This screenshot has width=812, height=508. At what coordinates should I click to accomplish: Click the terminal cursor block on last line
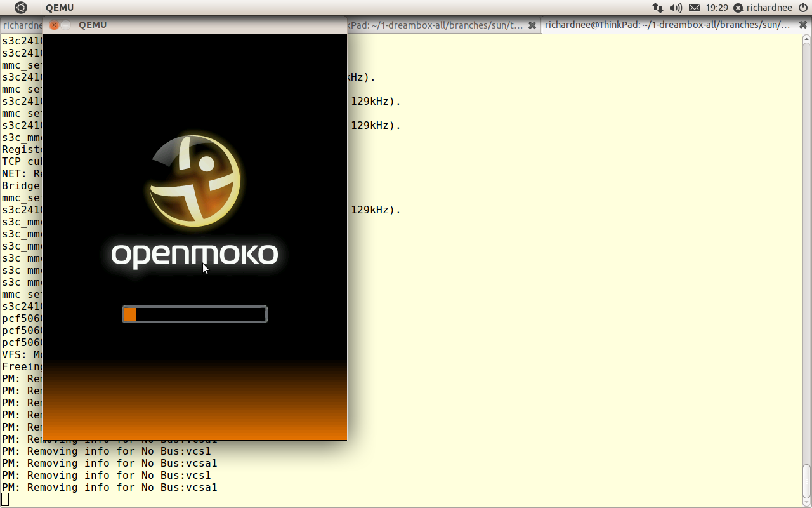[x=5, y=500]
